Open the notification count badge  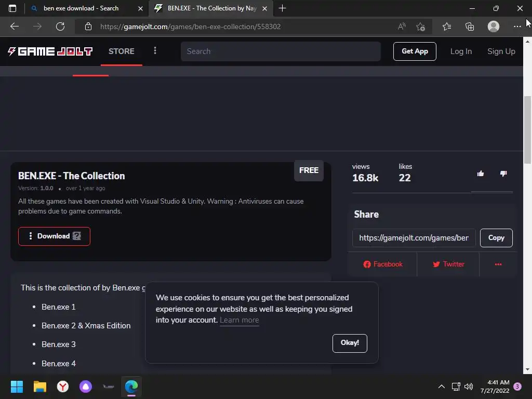[517, 387]
